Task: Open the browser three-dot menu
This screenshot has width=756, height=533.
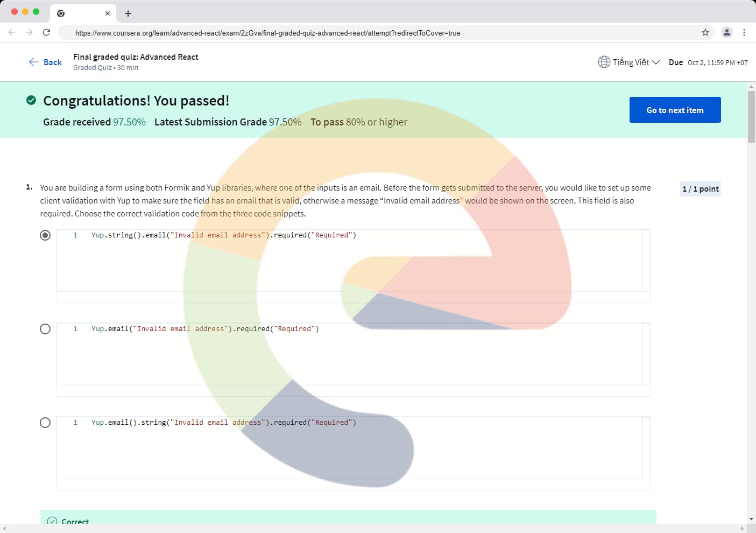Action: tap(744, 32)
